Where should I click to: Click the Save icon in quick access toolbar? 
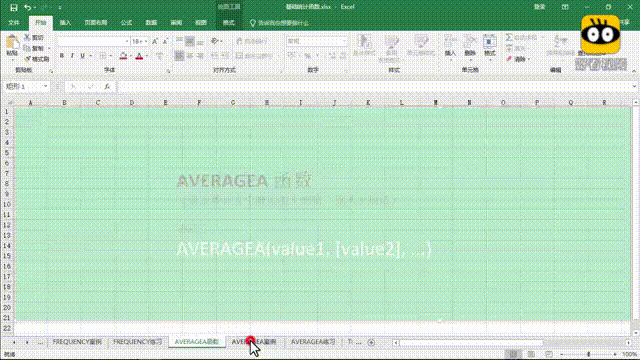tap(13, 7)
